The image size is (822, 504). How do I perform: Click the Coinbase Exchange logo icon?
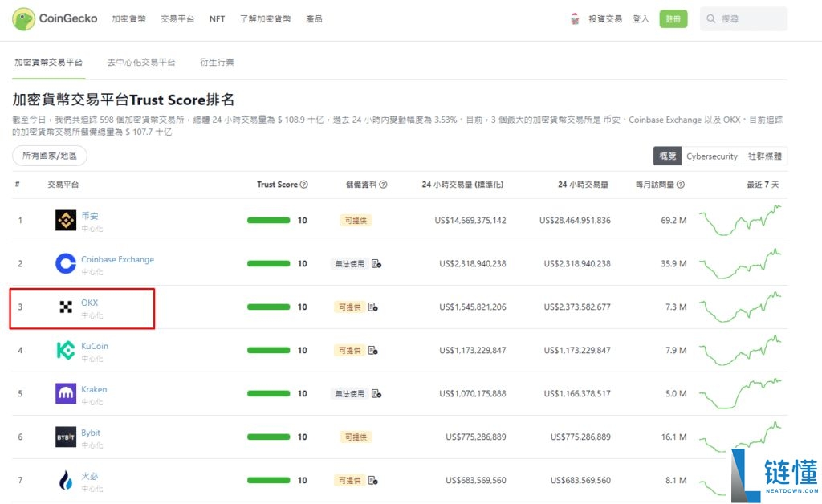tap(66, 263)
